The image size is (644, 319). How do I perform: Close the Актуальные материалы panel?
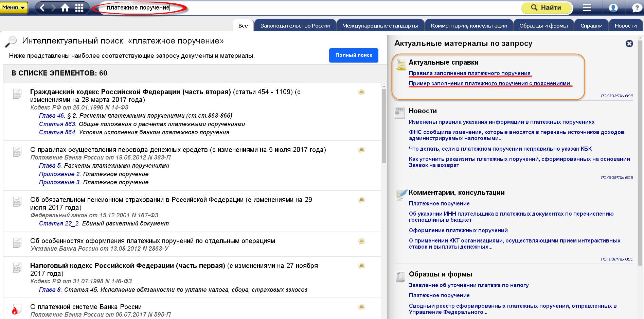[x=629, y=44]
